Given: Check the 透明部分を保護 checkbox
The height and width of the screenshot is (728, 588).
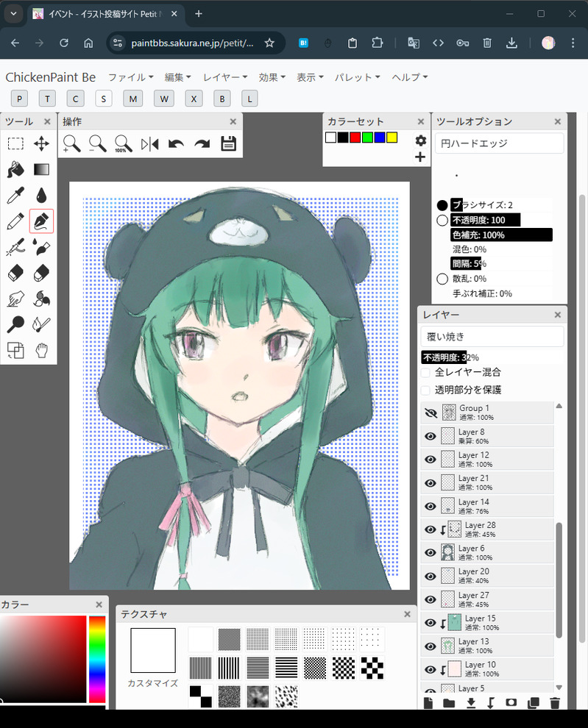Looking at the screenshot, I should [425, 390].
